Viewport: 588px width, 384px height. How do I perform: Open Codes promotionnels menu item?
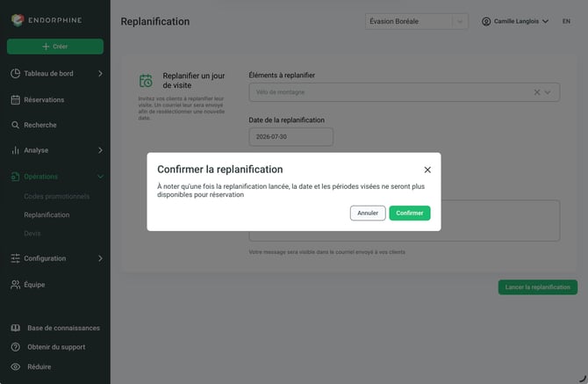click(57, 196)
